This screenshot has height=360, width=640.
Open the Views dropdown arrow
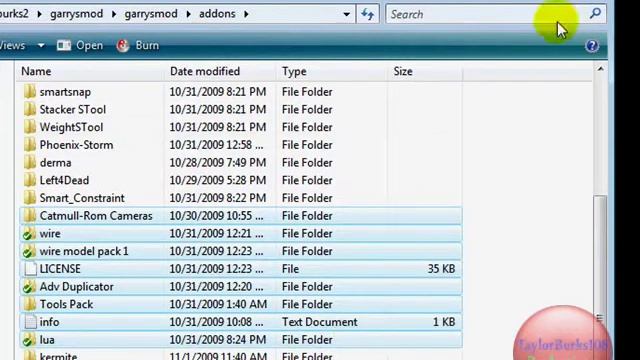point(41,46)
